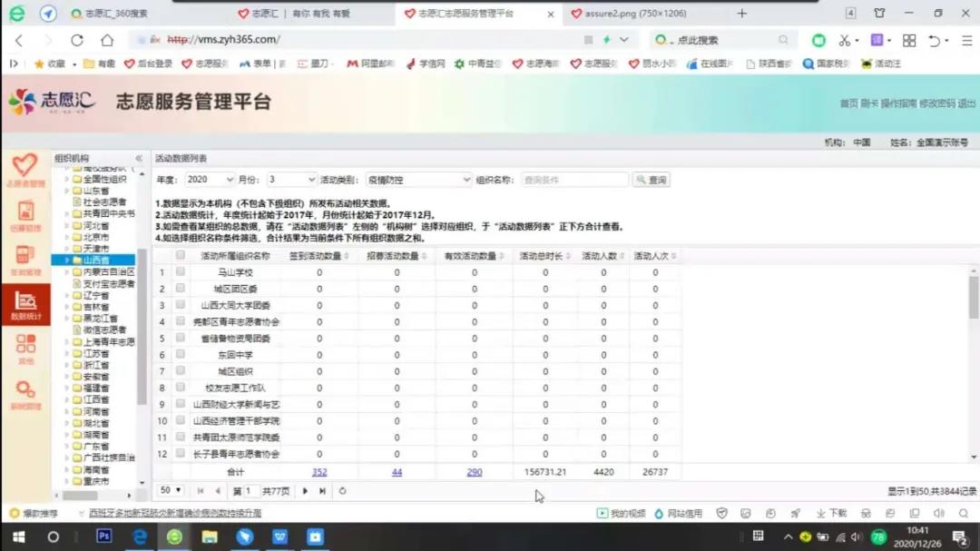Open the 下载 downloads status bar button
This screenshot has height=551, width=980.
pos(831,514)
